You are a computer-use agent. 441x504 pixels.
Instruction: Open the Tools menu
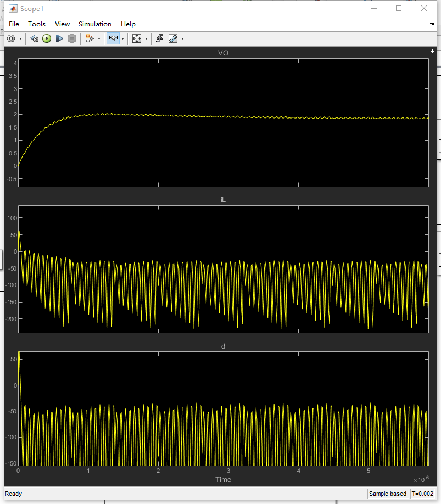[x=37, y=24]
